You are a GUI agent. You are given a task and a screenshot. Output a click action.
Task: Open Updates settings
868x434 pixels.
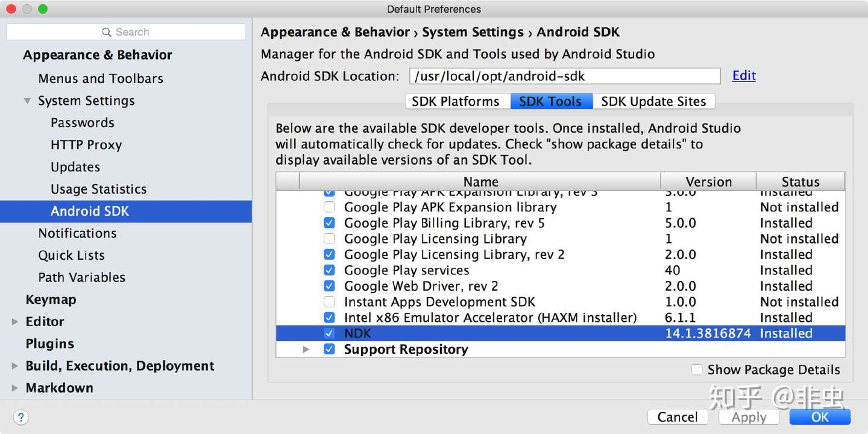[75, 167]
